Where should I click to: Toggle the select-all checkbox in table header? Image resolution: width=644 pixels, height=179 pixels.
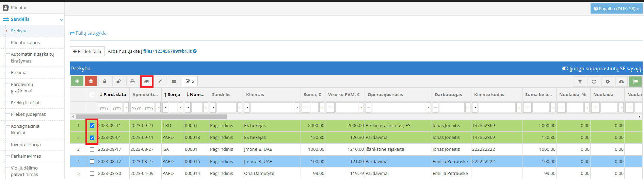click(x=92, y=95)
